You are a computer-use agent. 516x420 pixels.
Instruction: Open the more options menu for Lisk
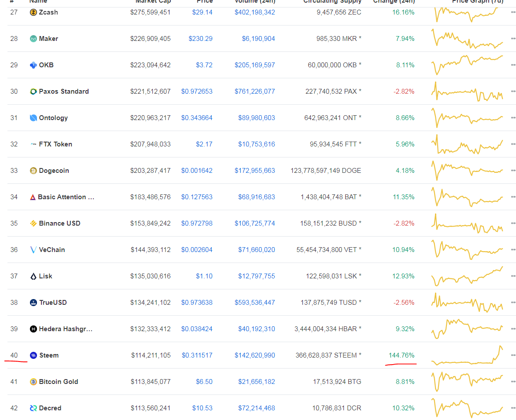point(513,276)
